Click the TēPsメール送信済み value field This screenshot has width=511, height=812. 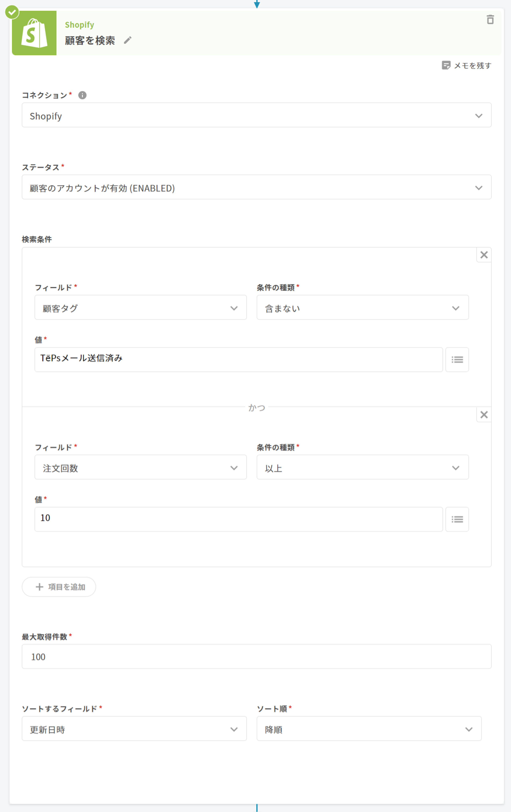238,360
